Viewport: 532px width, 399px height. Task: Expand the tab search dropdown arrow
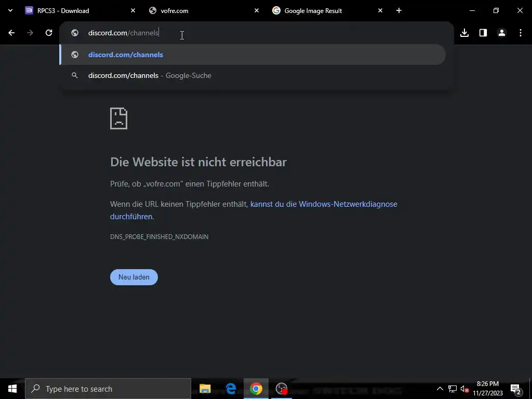coord(10,10)
